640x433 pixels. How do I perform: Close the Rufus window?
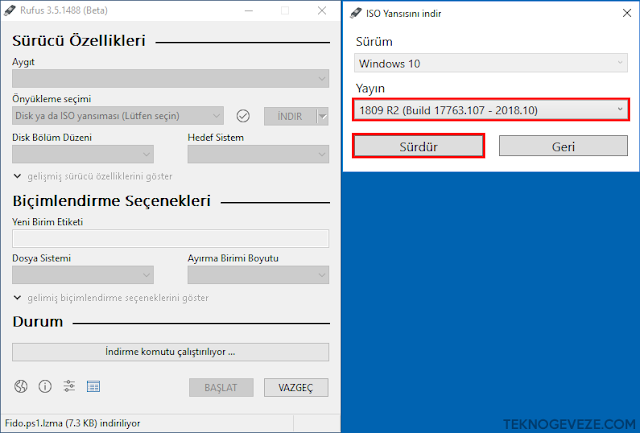coord(322,11)
